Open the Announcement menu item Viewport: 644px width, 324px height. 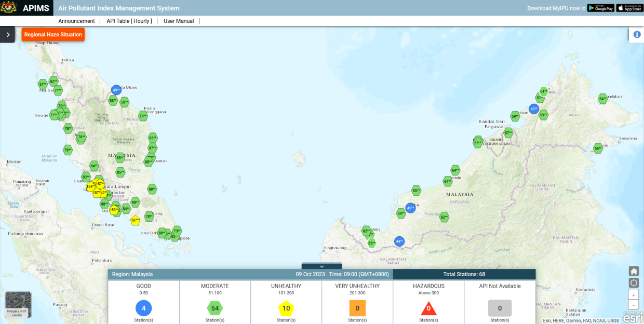76,21
